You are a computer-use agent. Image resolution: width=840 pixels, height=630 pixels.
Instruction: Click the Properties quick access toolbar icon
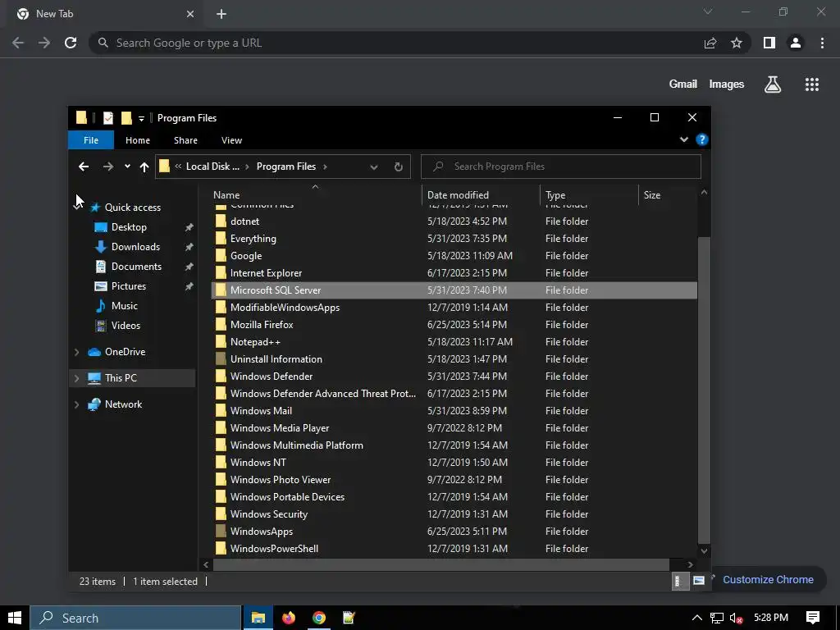point(107,118)
